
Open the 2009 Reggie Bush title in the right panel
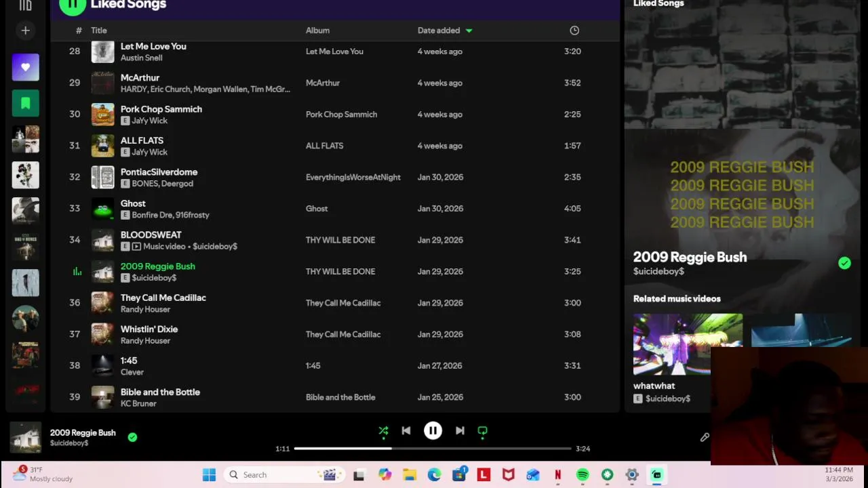point(690,257)
